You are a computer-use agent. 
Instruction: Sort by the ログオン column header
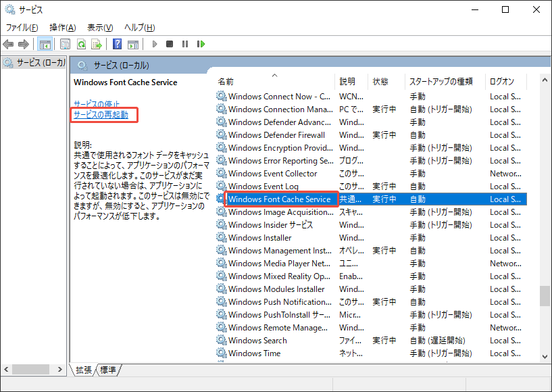click(x=506, y=81)
